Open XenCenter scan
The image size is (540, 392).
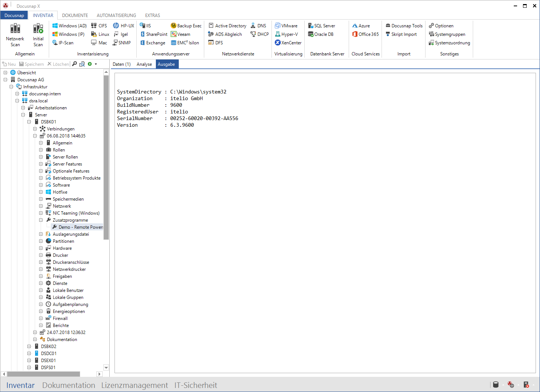pyautogui.click(x=288, y=42)
